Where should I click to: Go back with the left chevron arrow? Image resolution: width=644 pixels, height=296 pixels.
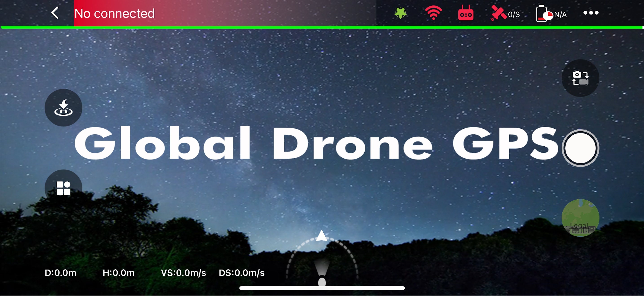(55, 13)
